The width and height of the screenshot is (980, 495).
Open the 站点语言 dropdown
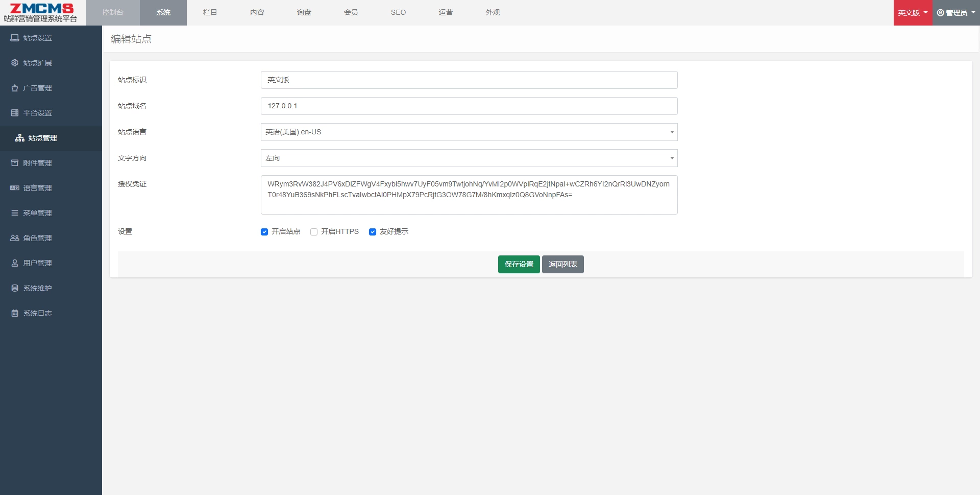469,132
